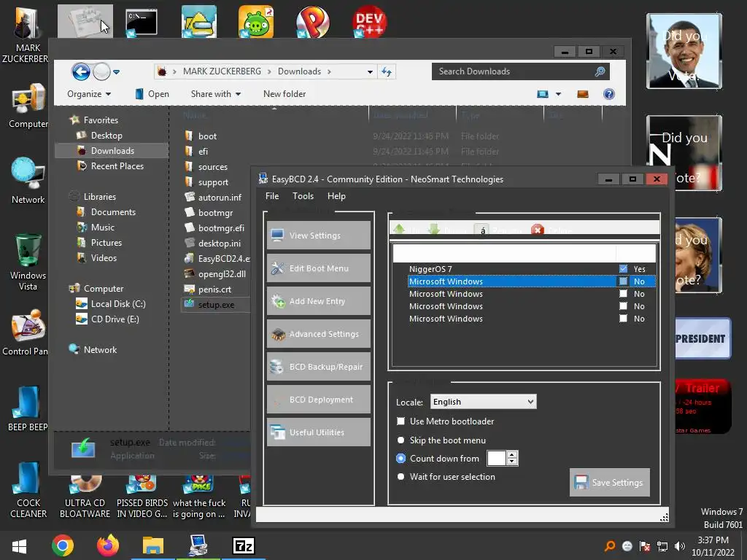This screenshot has width=747, height=560.
Task: Open the Help menu in EasyBCD
Action: [x=336, y=195]
